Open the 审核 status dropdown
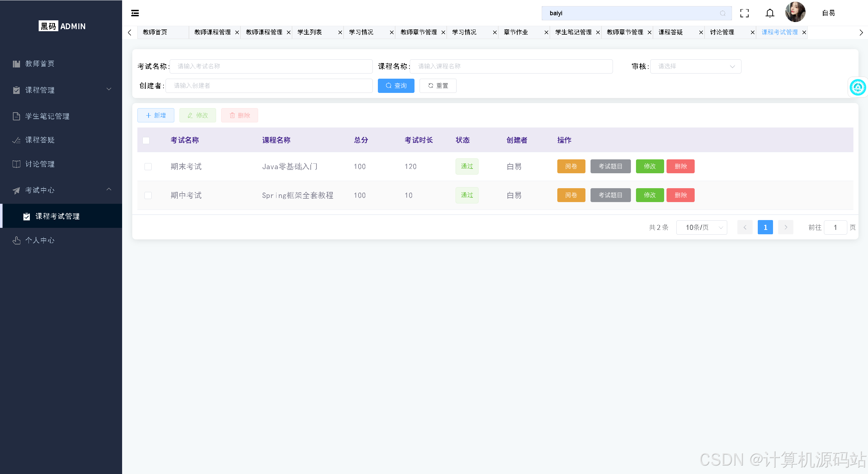The height and width of the screenshot is (474, 868). [x=695, y=66]
